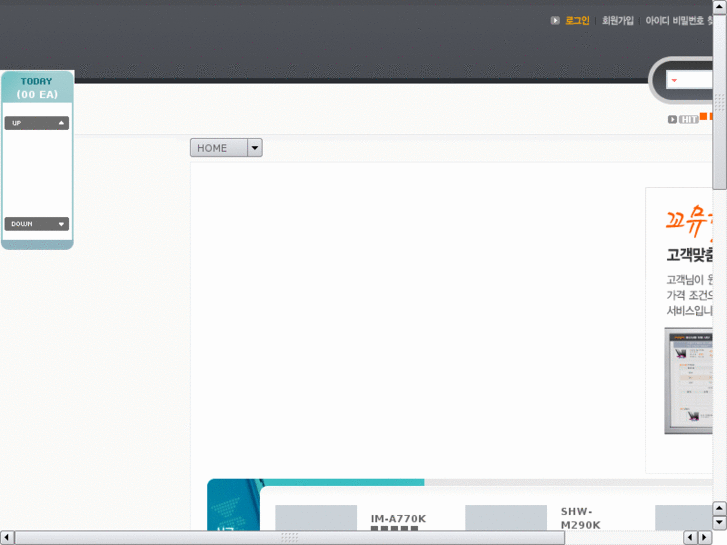Click the HOME dropdown arrow button
Screen dimensions: 727x545
(255, 147)
